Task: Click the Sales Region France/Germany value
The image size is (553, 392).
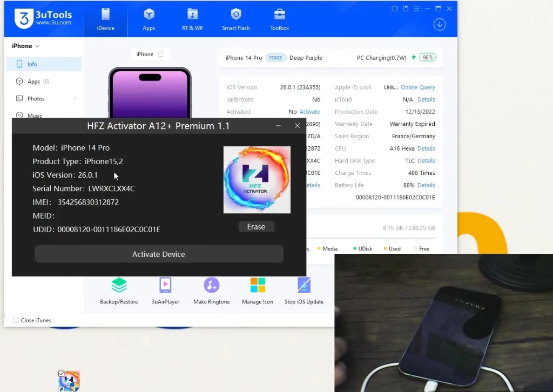Action: pyautogui.click(x=413, y=136)
